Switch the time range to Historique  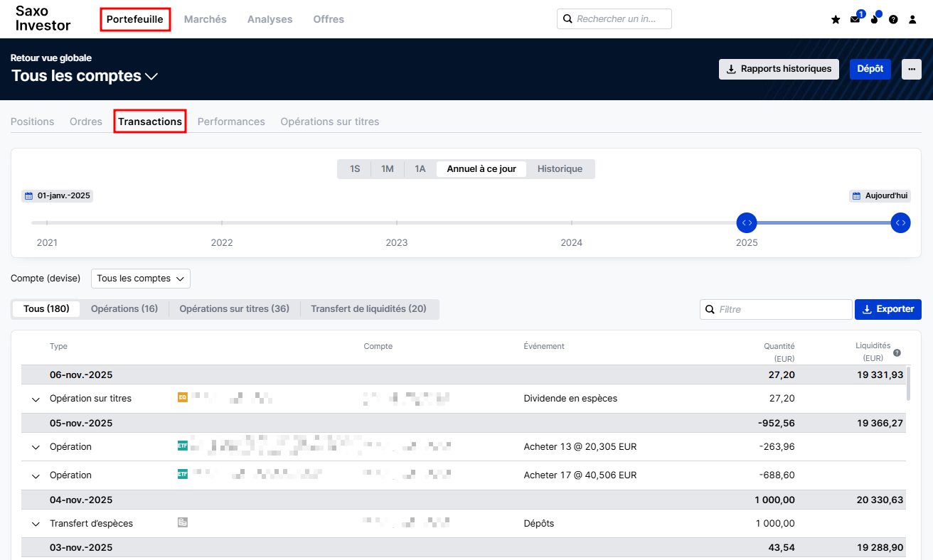pos(560,169)
